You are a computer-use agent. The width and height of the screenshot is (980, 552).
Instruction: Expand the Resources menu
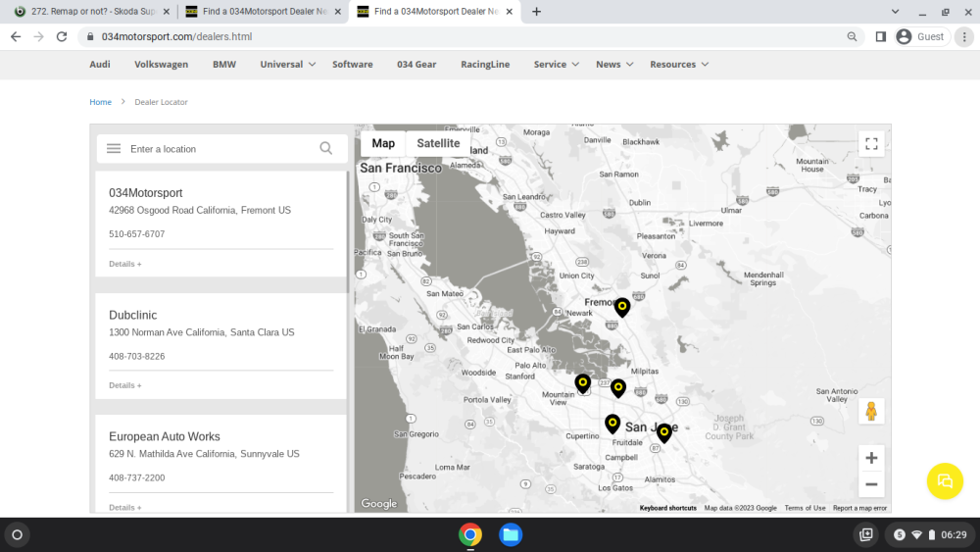pos(679,65)
